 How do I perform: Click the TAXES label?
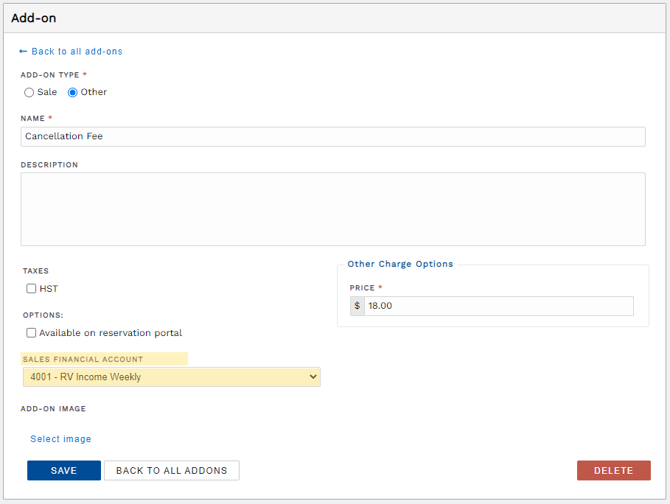tap(36, 271)
